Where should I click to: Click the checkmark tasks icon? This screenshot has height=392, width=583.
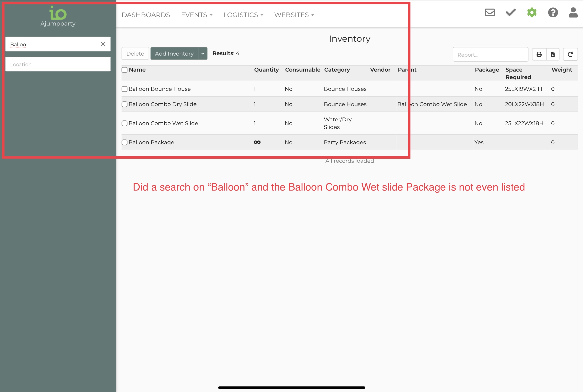point(511,13)
